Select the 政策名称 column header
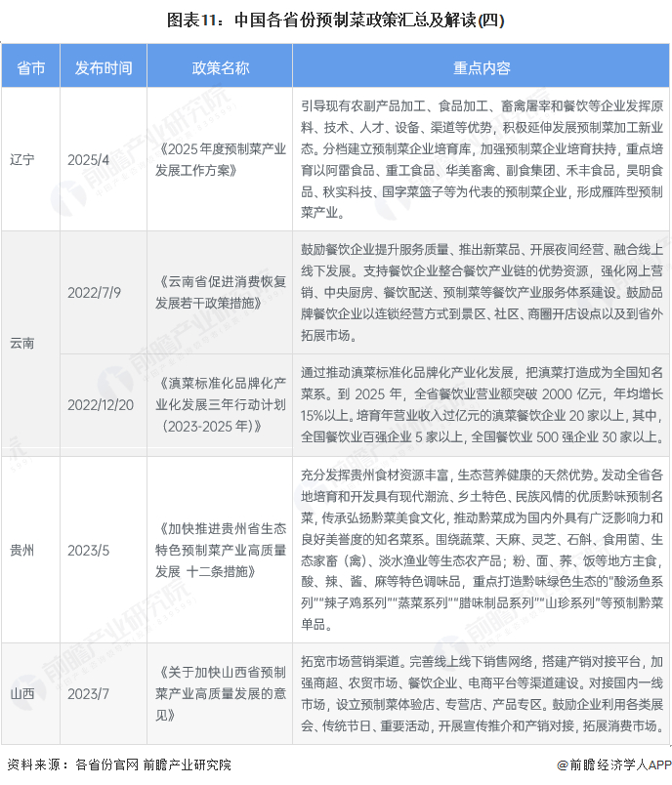This screenshot has width=672, height=785. point(221,67)
